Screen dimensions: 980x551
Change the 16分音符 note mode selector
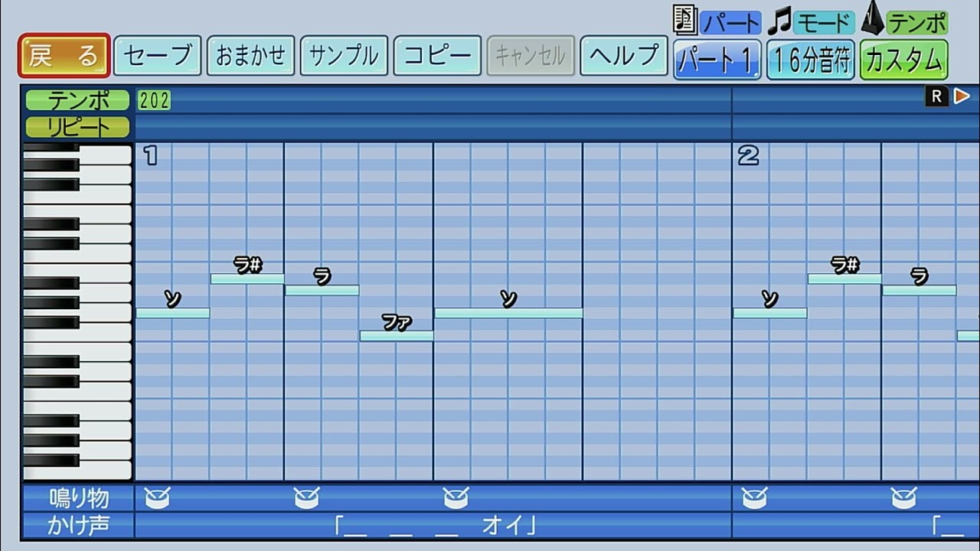coord(811,60)
